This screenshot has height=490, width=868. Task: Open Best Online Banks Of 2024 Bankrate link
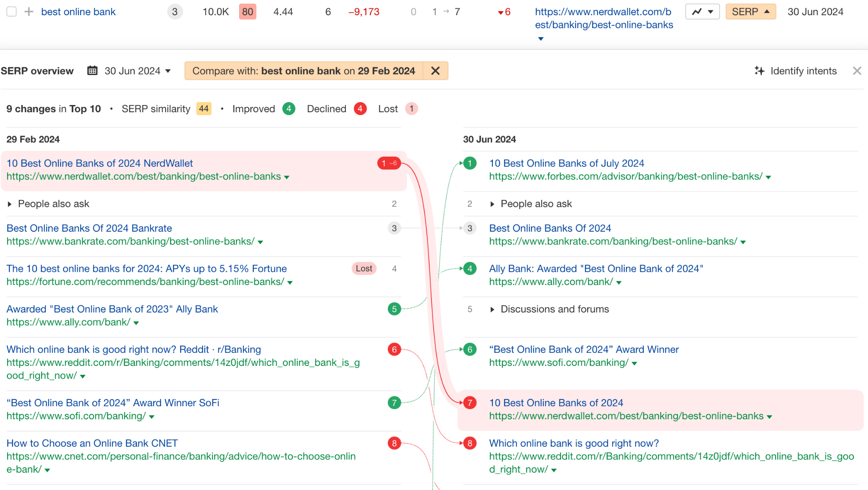(89, 228)
